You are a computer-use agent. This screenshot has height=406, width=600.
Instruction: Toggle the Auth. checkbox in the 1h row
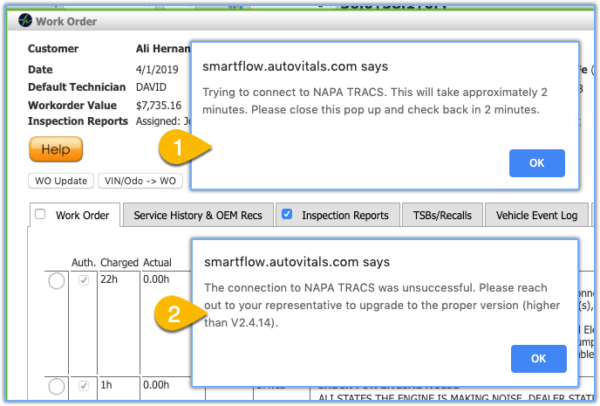[83, 386]
